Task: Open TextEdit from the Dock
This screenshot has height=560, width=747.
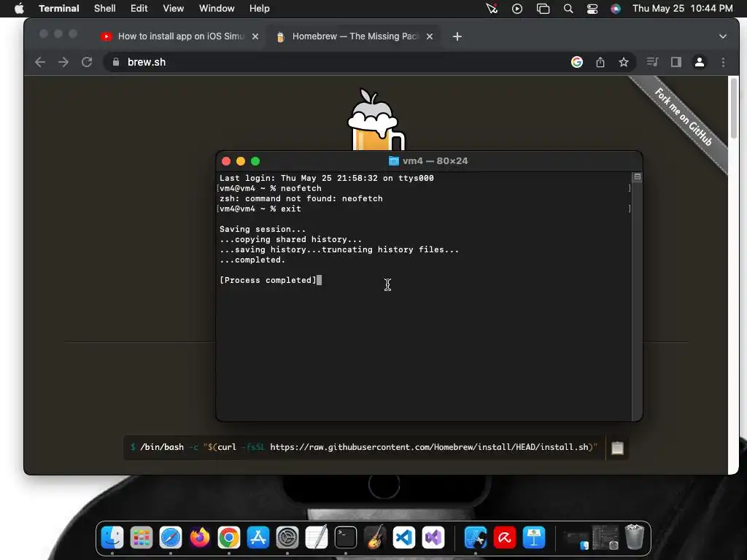Action: click(317, 537)
